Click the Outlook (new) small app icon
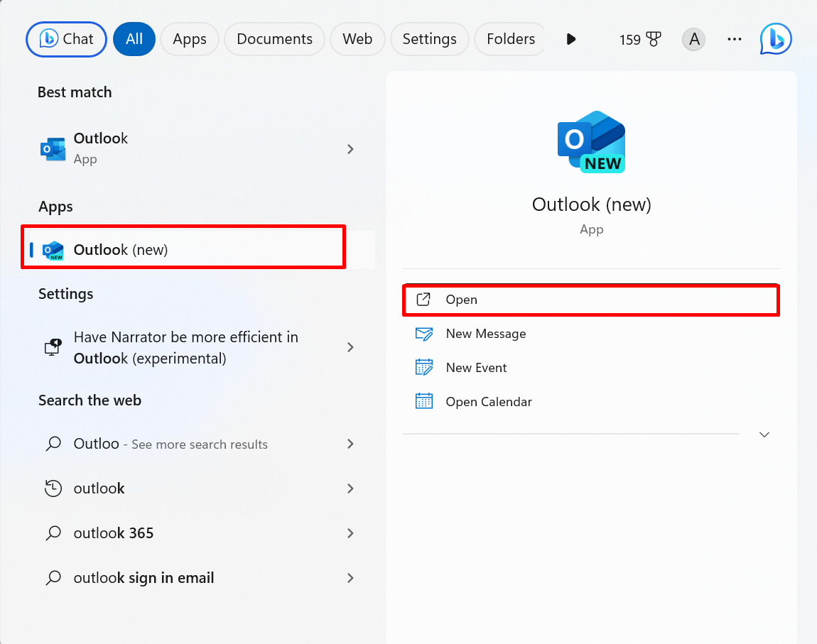The width and height of the screenshot is (817, 644). click(x=53, y=250)
